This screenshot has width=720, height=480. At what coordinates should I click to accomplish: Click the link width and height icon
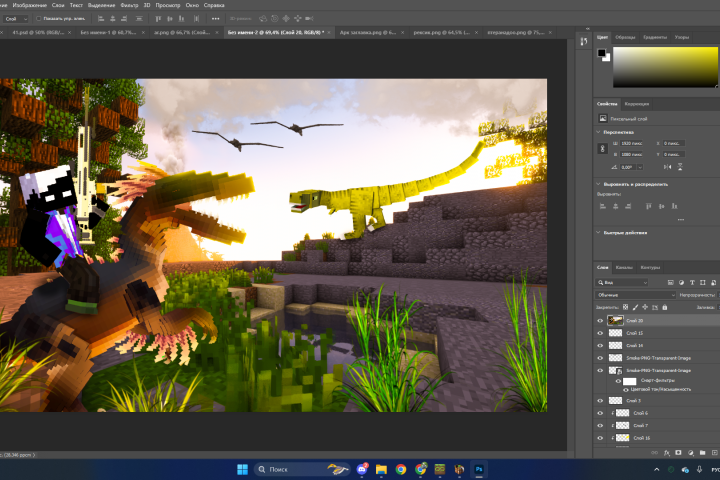(x=601, y=149)
